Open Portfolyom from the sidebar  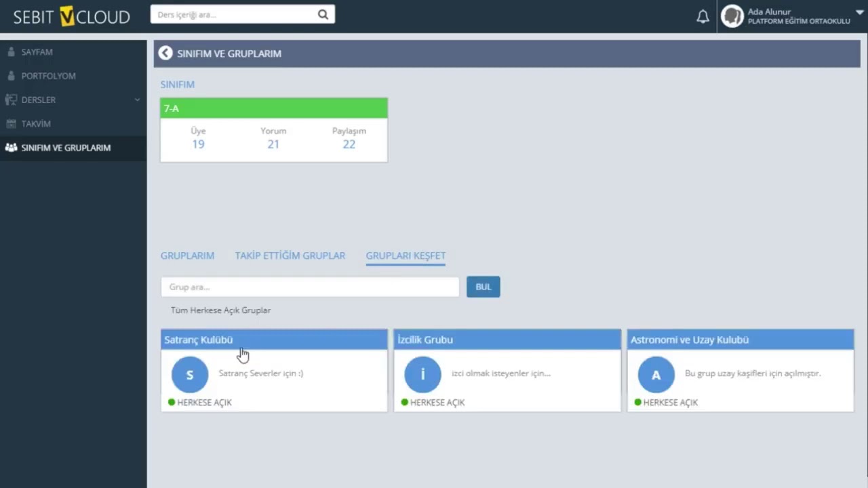click(48, 76)
